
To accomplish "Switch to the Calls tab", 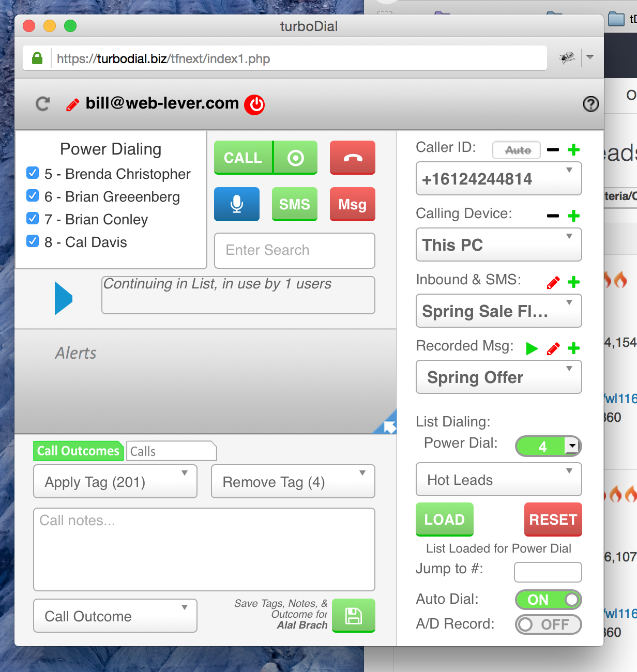I will [171, 451].
